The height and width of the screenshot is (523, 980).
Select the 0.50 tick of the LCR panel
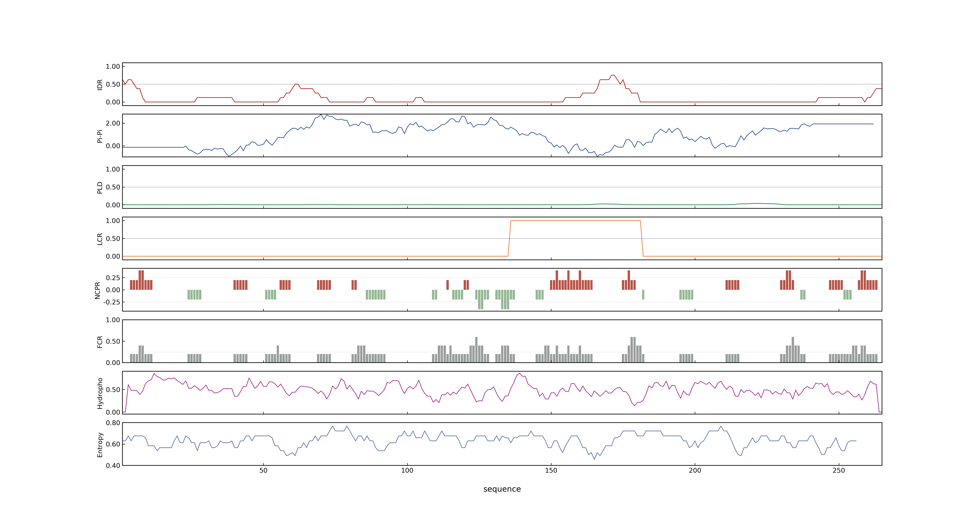(113, 239)
